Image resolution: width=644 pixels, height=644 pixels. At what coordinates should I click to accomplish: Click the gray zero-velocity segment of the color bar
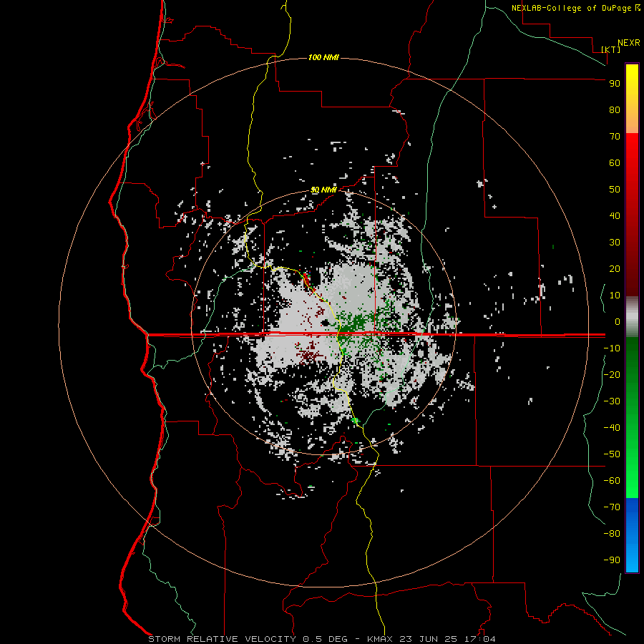pos(632,317)
